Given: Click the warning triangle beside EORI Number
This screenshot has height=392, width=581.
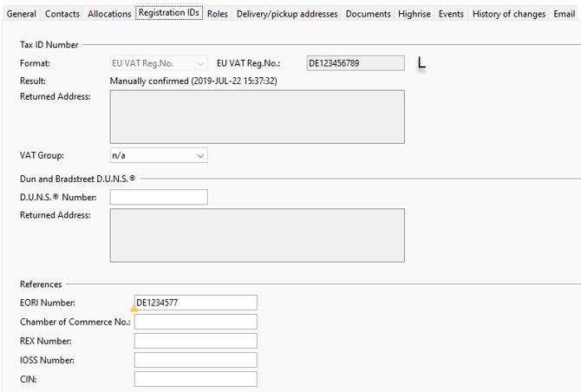Looking at the screenshot, I should [x=134, y=308].
